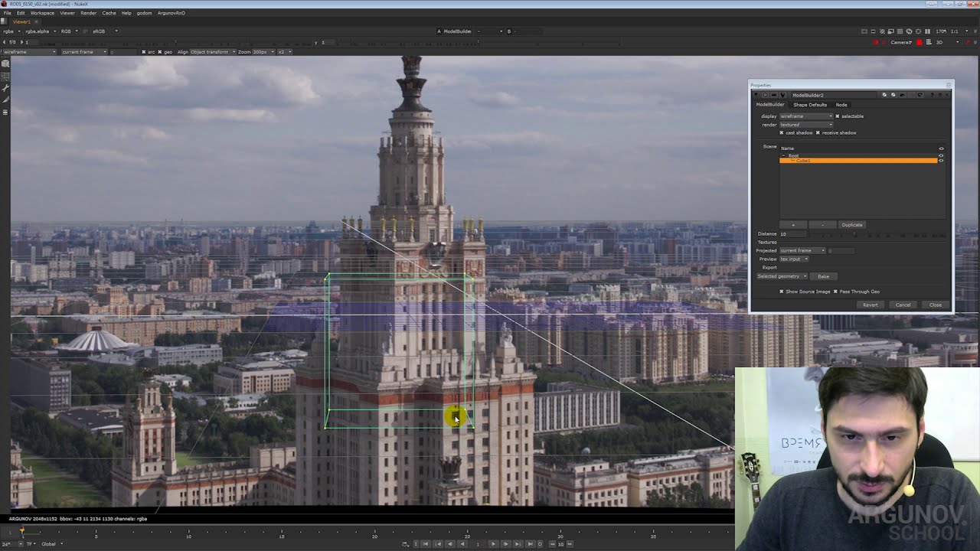This screenshot has width=980, height=551.
Task: Toggle the selectable checkbox
Action: point(838,116)
